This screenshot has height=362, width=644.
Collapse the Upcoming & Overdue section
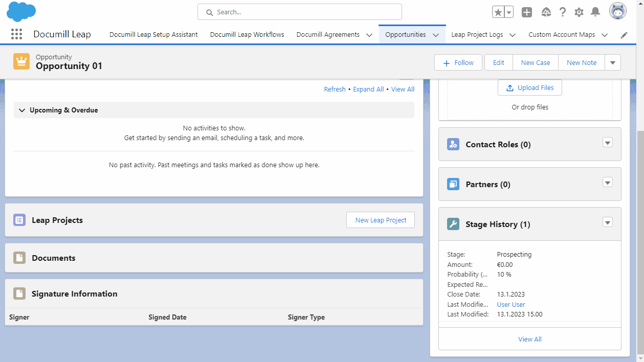point(21,109)
